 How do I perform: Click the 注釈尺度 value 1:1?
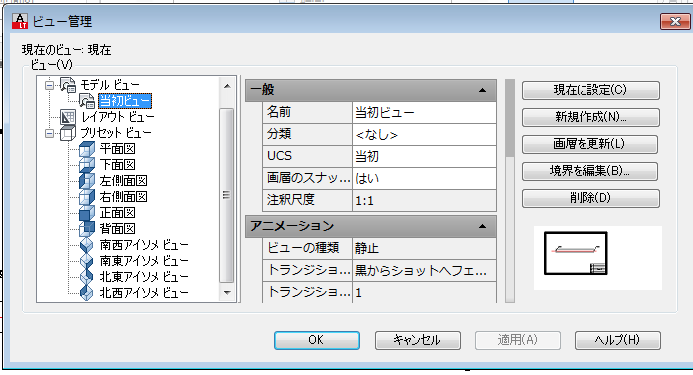424,200
